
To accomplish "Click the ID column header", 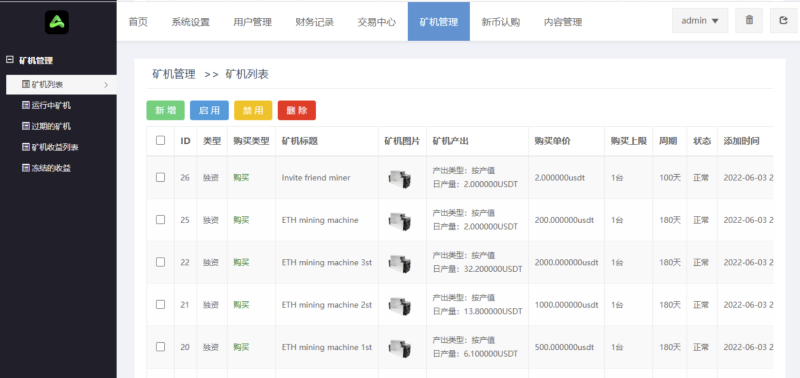I will [185, 141].
